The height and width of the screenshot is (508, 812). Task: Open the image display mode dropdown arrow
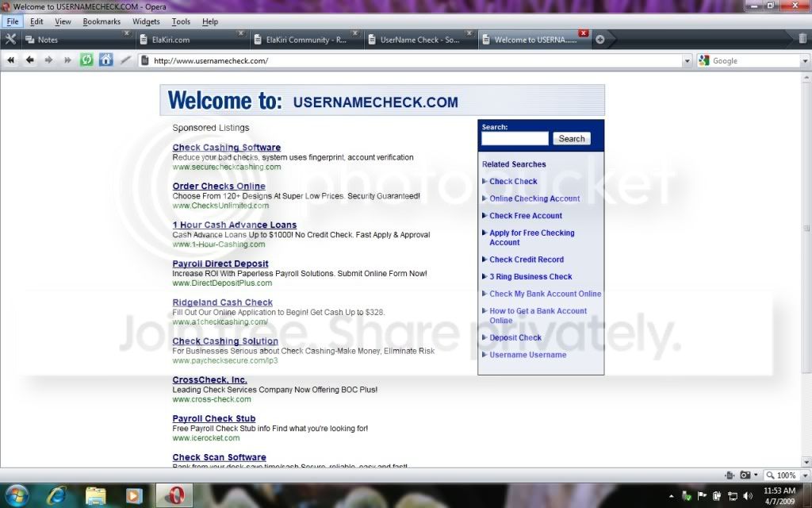pyautogui.click(x=756, y=475)
